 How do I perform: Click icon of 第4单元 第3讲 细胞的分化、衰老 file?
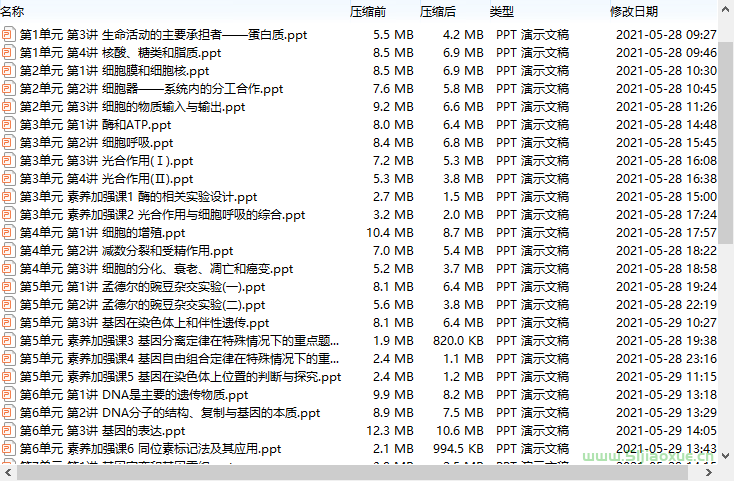coord(8,269)
